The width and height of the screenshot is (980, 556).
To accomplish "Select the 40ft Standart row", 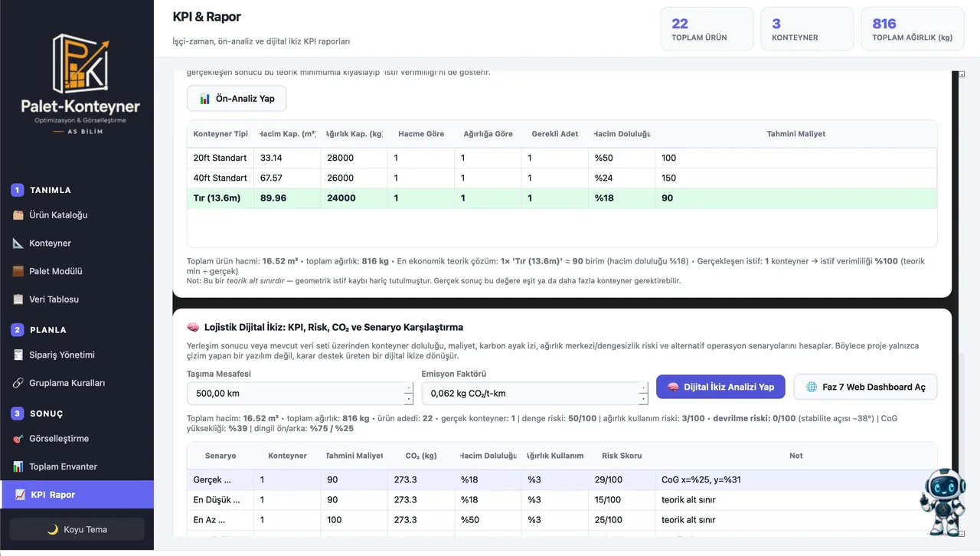I will pos(562,178).
